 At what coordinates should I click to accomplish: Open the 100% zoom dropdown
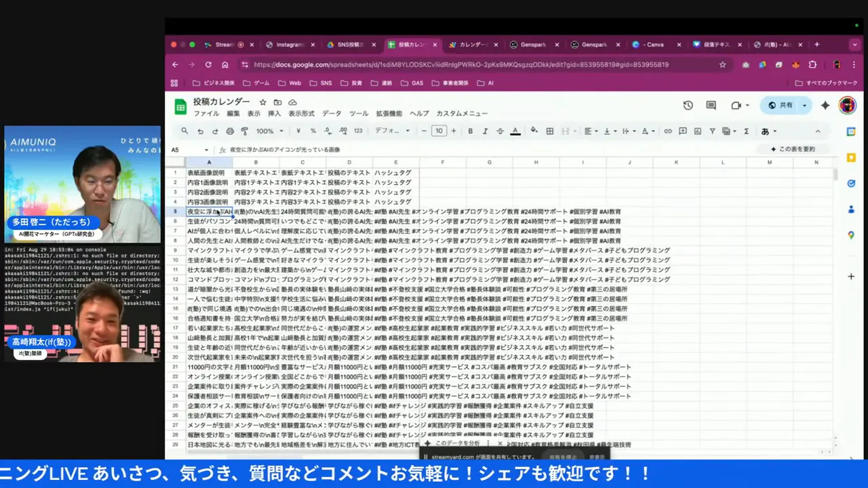point(269,131)
